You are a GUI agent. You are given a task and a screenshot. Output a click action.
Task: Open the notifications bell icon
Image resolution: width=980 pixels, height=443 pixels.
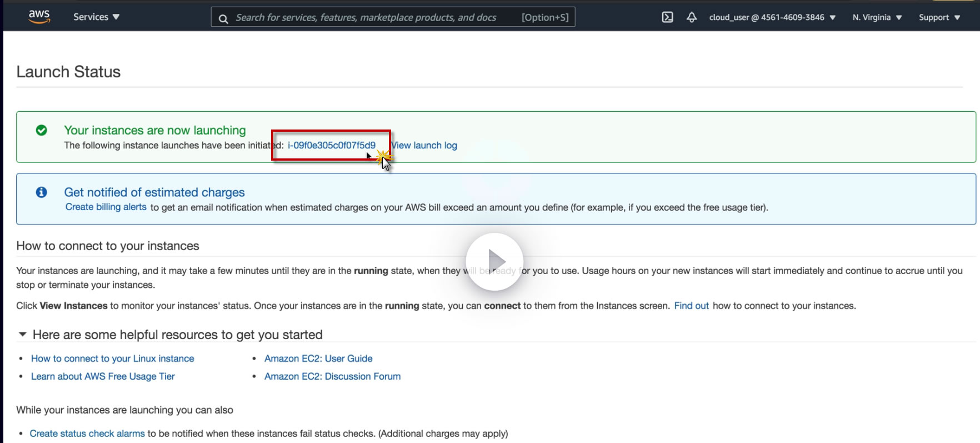[x=691, y=17]
